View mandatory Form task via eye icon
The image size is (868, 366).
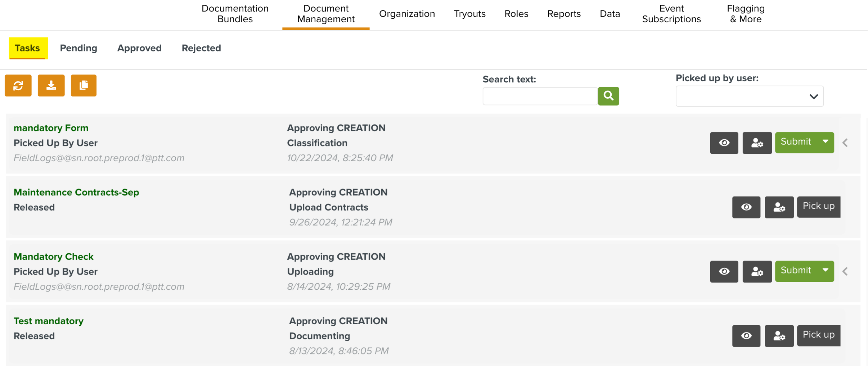[x=724, y=143]
